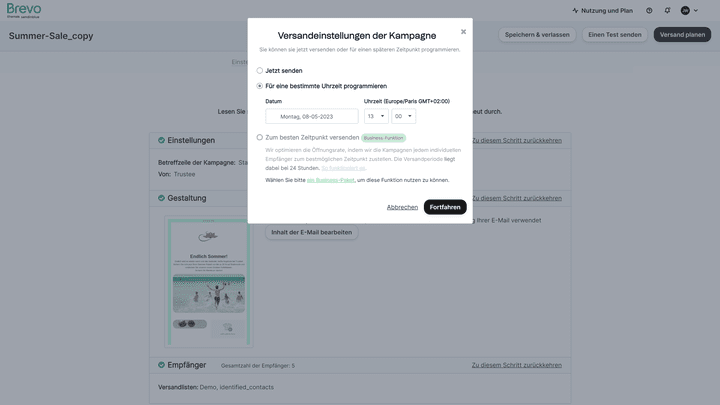Screen dimensions: 720x405
Task: Click the Abbrechen link
Action: click(x=402, y=207)
